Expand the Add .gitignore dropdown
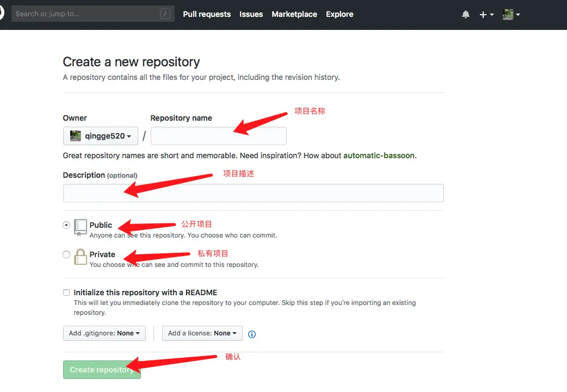The image size is (567, 392). point(104,333)
